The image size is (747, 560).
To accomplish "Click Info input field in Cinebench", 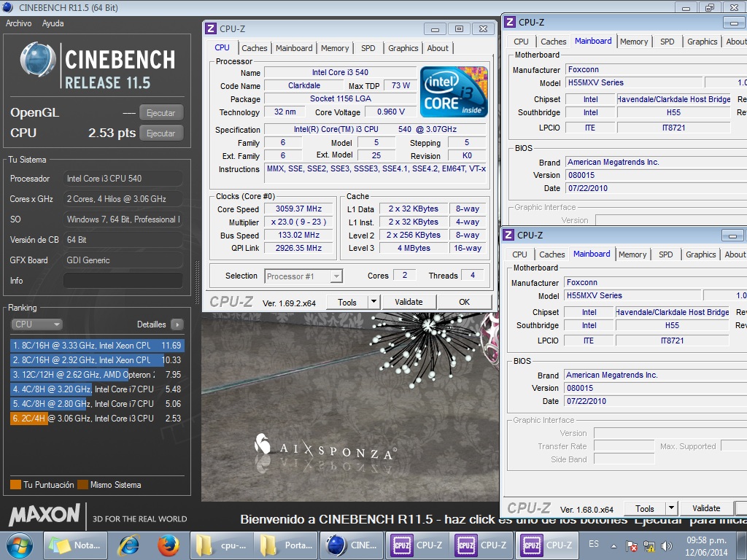I will point(123,281).
